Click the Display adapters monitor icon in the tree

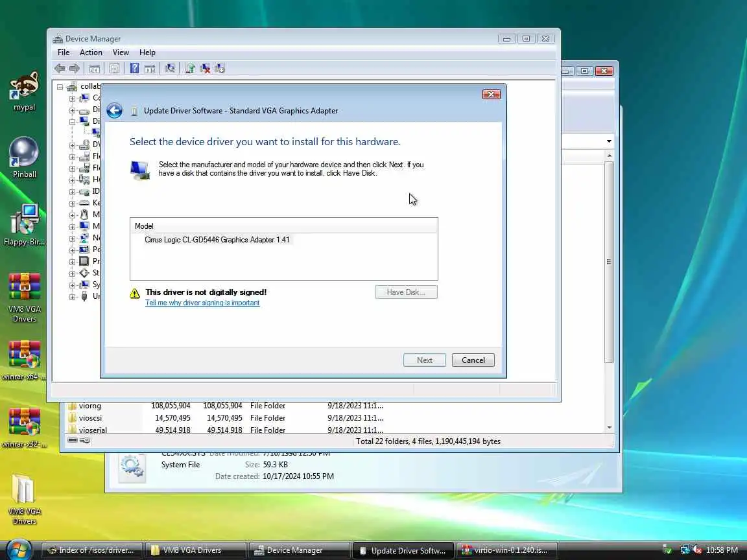tap(84, 121)
